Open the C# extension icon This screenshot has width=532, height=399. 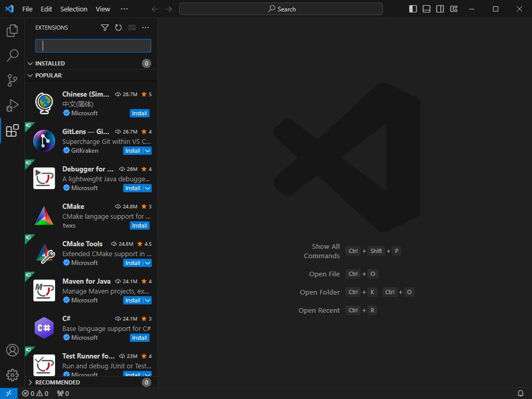[44, 328]
